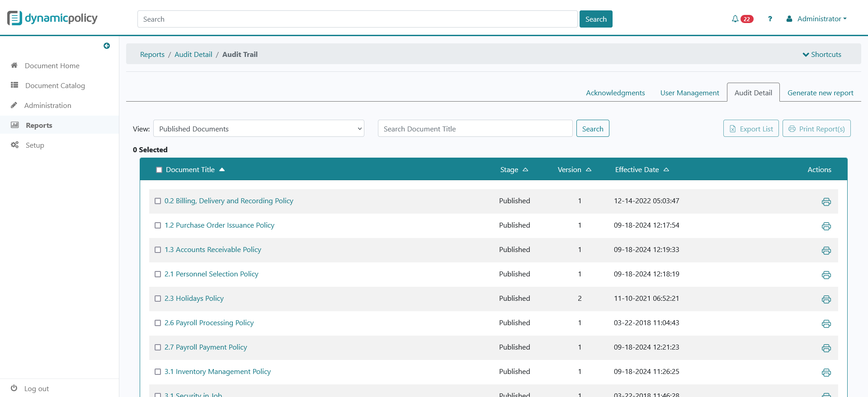Viewport: 868px width, 397px height.
Task: Print report for Holidays Policy
Action: 826,299
